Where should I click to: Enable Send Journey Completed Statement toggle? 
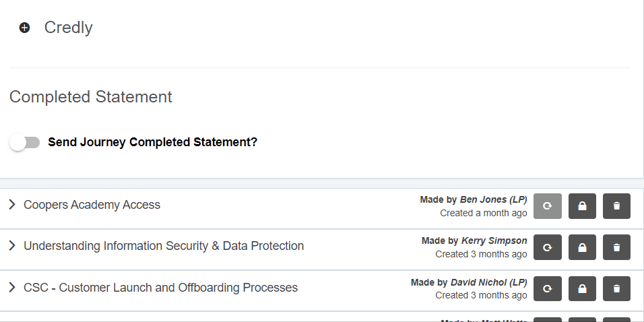tap(25, 143)
